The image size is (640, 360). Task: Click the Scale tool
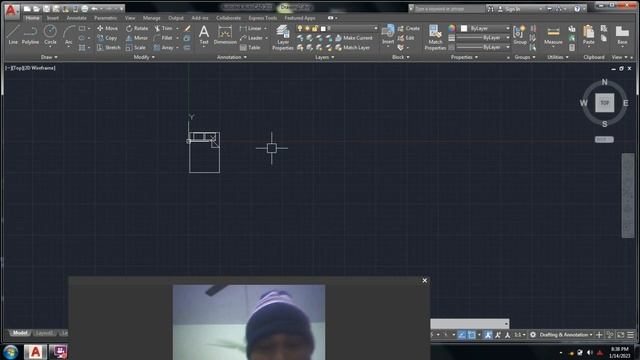tap(136, 48)
